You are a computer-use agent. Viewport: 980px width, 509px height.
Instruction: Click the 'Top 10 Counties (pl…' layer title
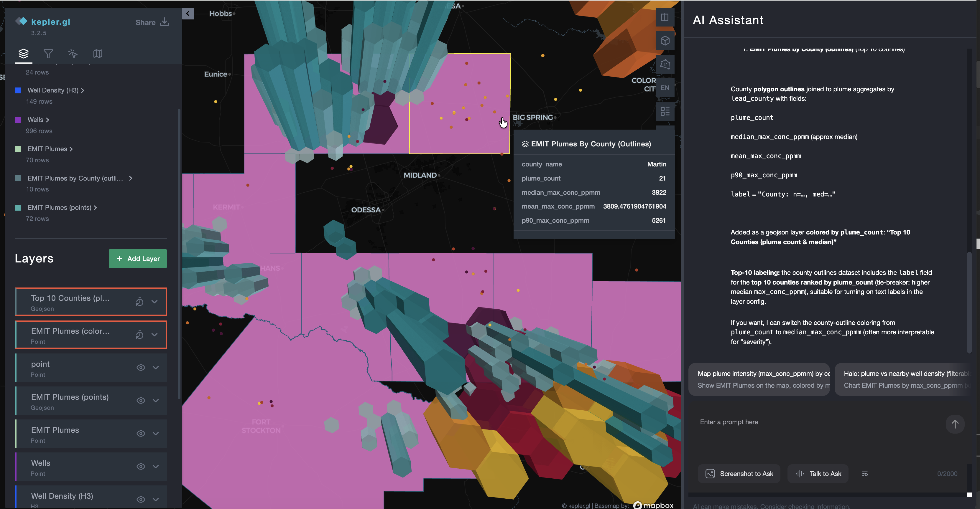[x=70, y=298]
